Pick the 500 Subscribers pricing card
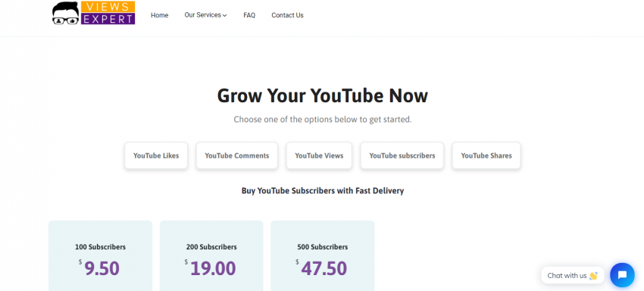This screenshot has width=644, height=291. [323, 255]
